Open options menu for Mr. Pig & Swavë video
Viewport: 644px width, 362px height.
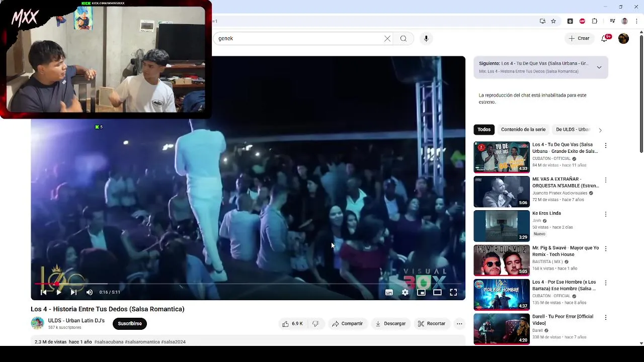pos(605,248)
